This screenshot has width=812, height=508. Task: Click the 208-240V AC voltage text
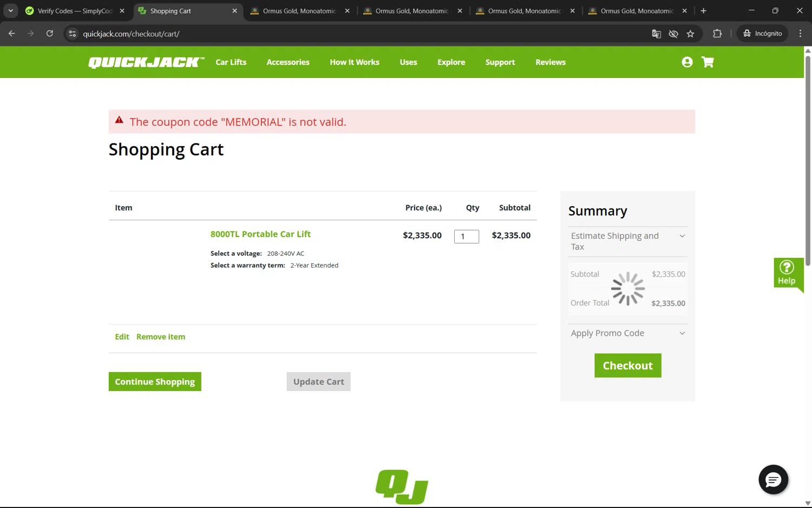click(x=286, y=253)
